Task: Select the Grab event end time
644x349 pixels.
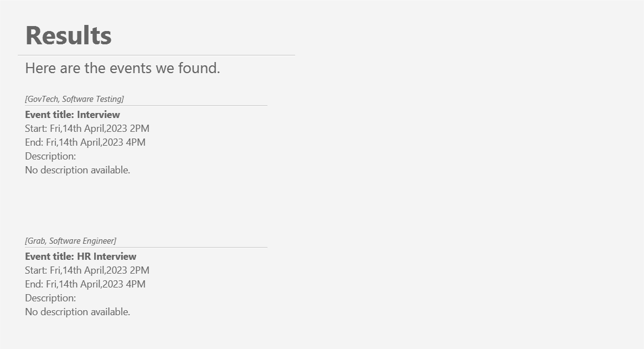Action: click(85, 284)
